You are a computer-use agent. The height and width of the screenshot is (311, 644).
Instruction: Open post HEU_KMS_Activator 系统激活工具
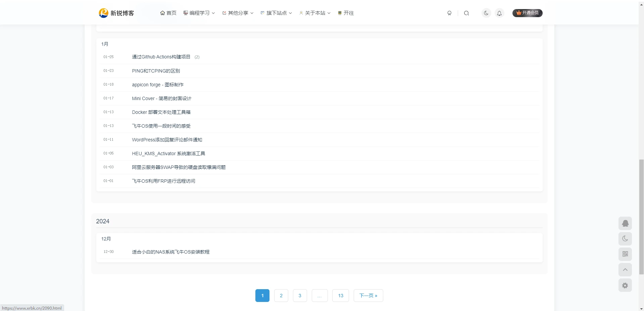(x=168, y=153)
